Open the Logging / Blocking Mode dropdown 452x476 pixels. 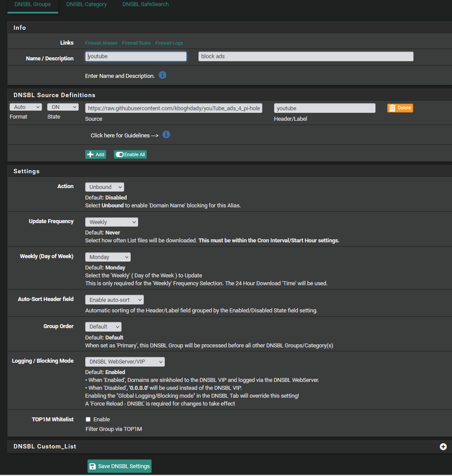pyautogui.click(x=125, y=362)
